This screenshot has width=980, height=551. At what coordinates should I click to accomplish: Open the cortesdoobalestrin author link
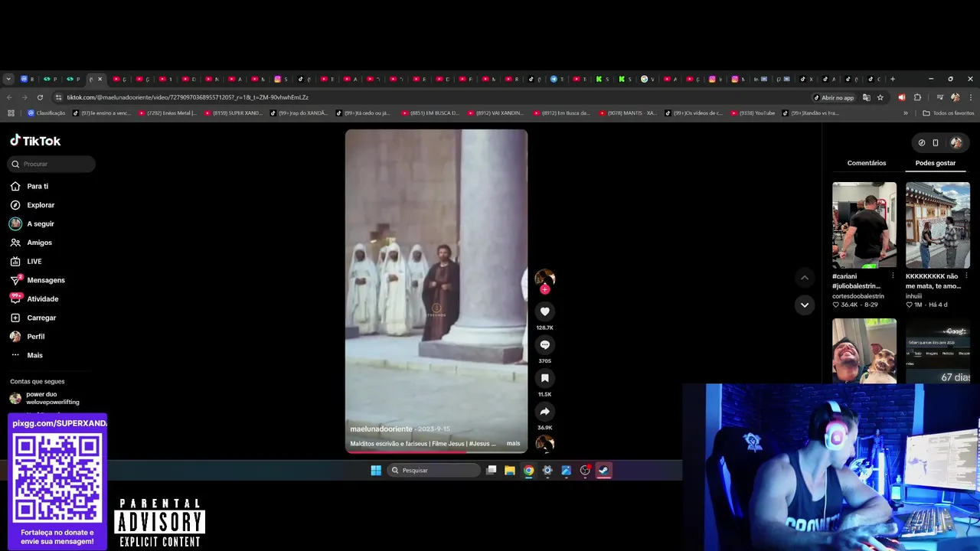coord(858,295)
